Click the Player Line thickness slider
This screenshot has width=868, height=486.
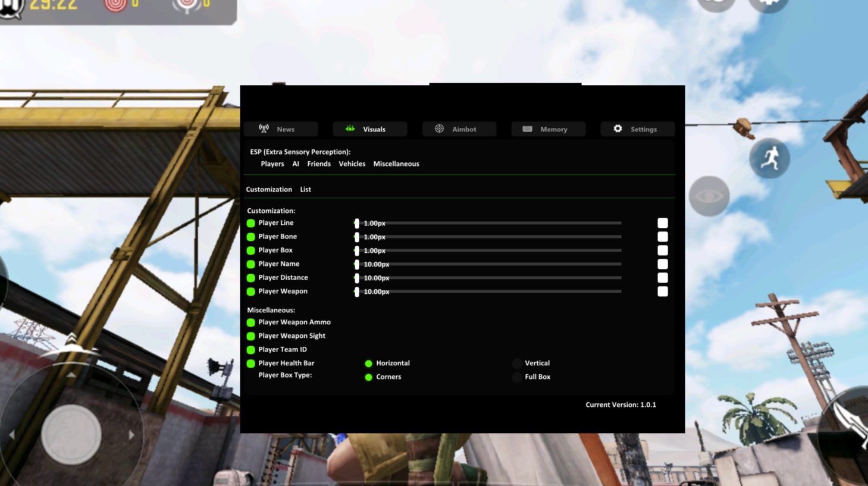tap(488, 223)
